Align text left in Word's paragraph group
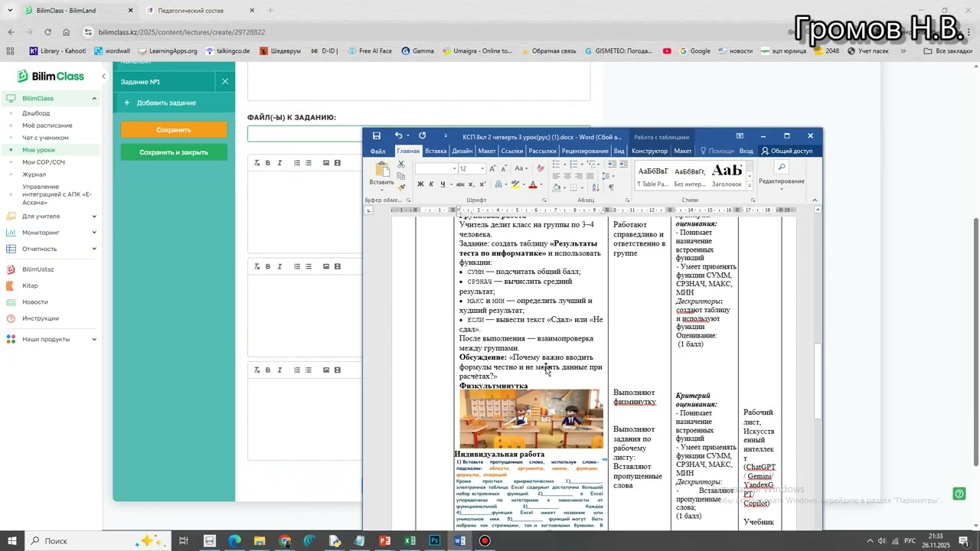 pos(557,176)
